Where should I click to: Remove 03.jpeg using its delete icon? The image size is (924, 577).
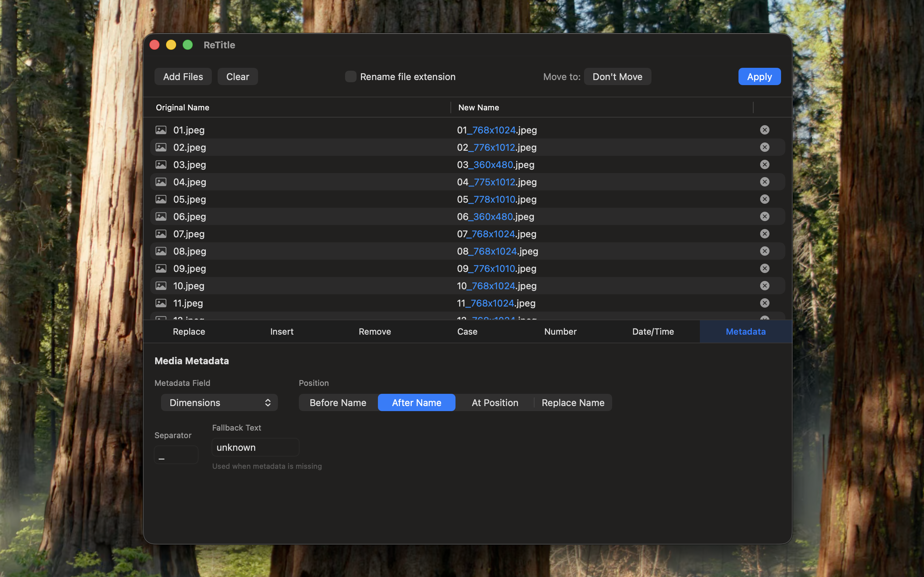765,164
